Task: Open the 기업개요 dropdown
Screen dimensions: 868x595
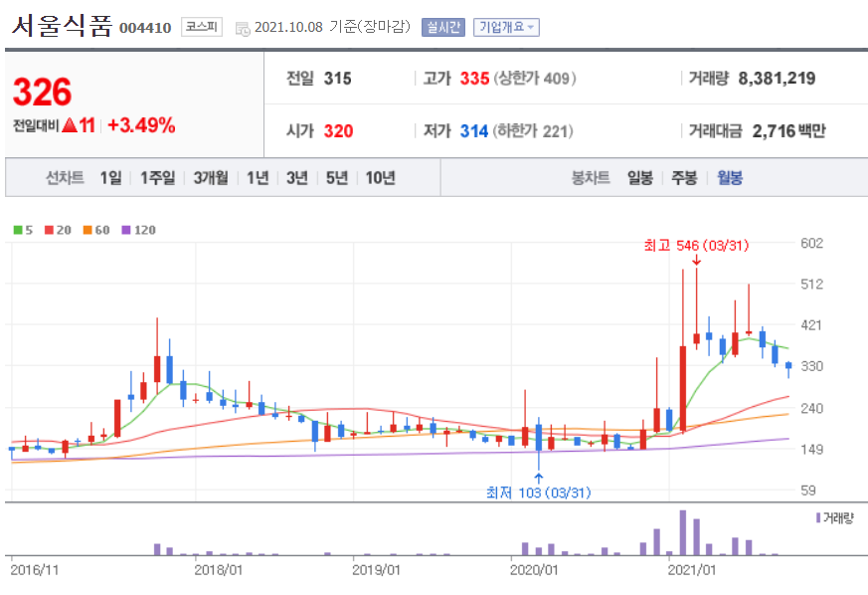Action: (506, 27)
